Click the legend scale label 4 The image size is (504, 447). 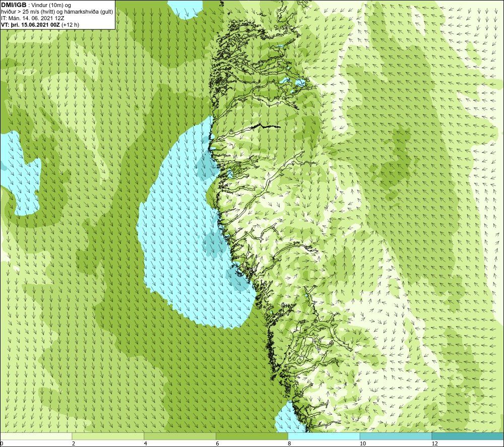click(x=146, y=443)
